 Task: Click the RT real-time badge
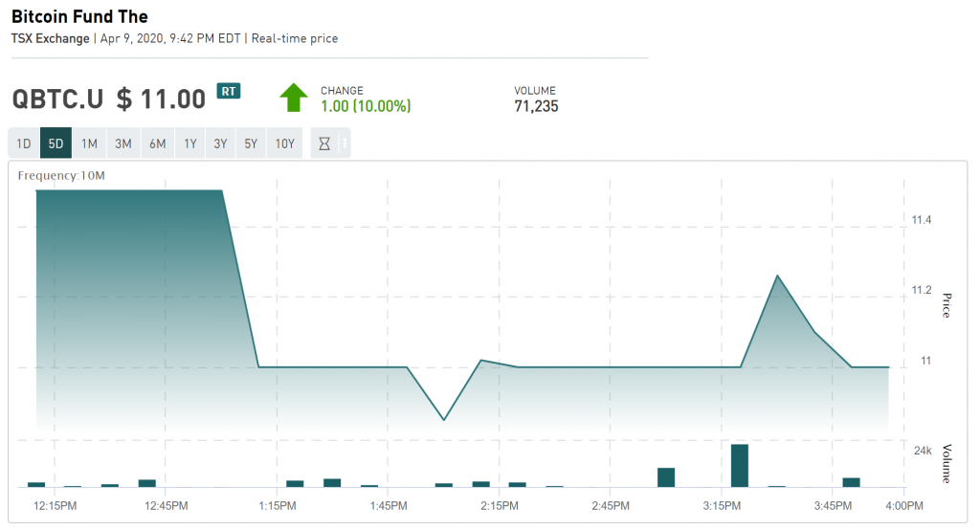point(229,91)
